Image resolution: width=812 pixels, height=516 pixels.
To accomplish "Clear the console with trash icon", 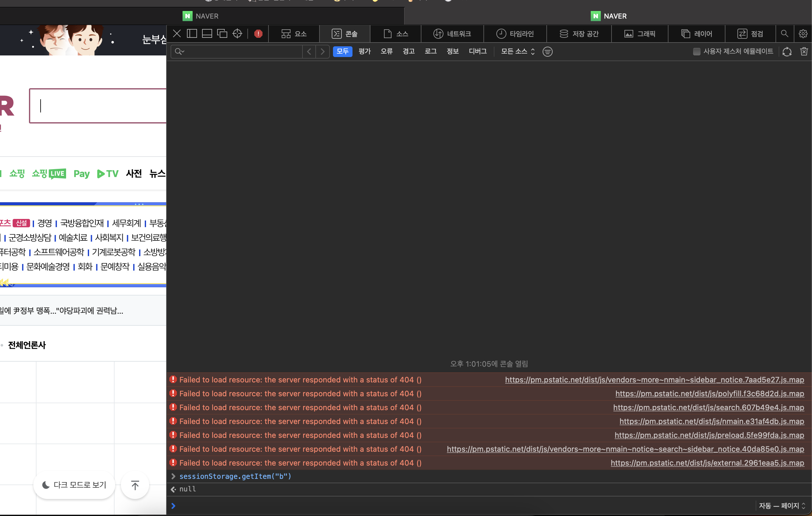I will click(804, 51).
